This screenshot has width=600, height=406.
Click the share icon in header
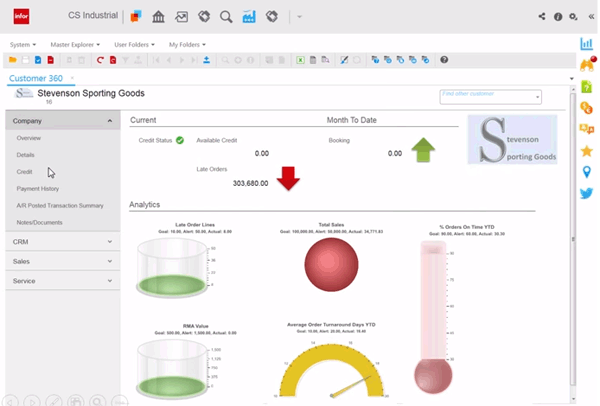point(542,16)
